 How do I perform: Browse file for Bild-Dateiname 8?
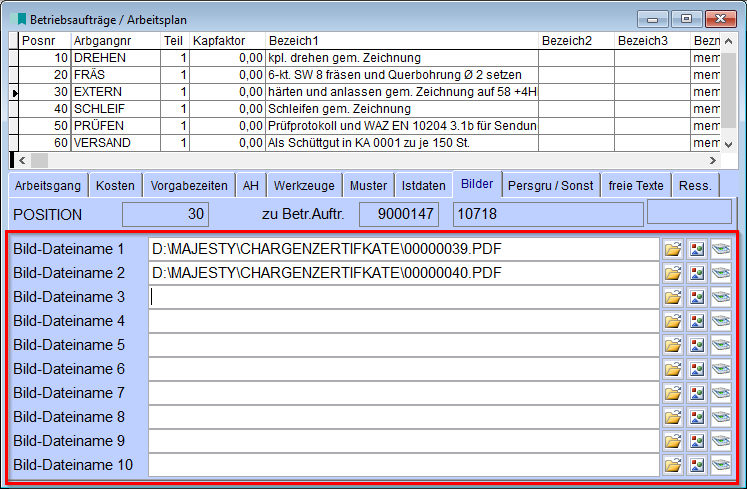pos(673,417)
